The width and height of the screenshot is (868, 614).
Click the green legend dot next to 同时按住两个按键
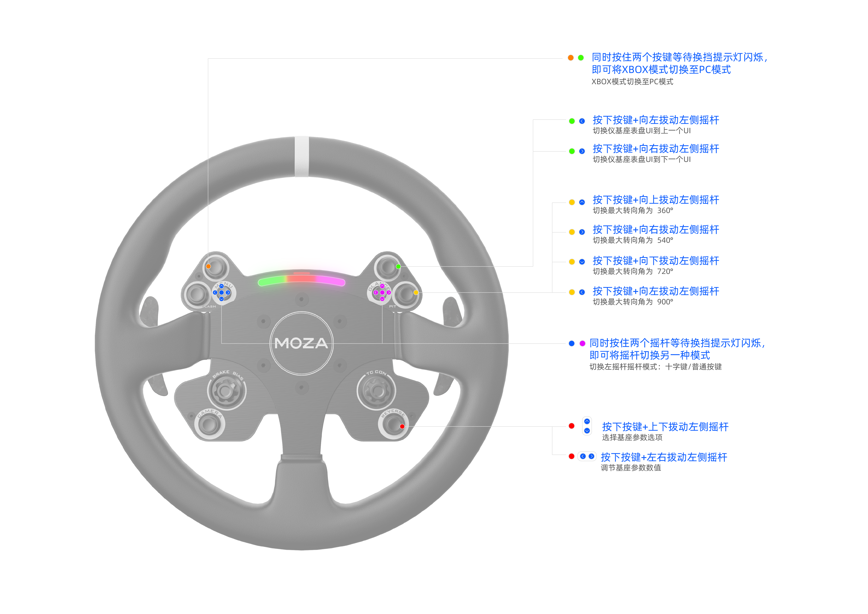tap(581, 58)
